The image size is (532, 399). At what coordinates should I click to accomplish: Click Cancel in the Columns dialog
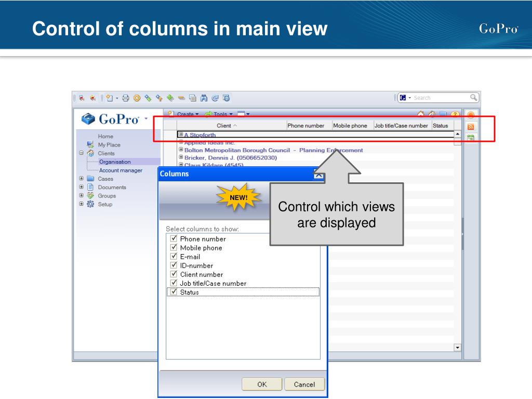click(x=304, y=384)
